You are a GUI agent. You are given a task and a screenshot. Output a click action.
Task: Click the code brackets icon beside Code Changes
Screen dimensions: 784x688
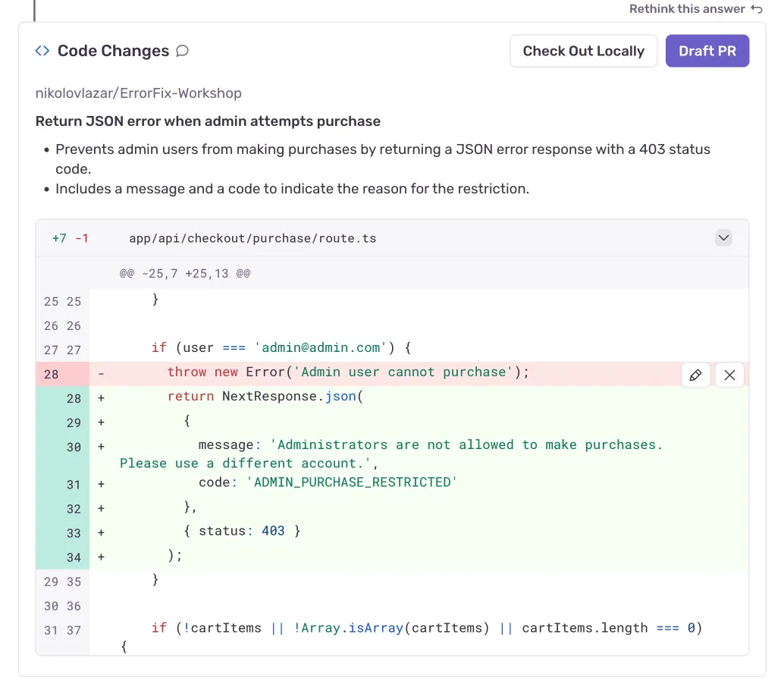coord(42,50)
